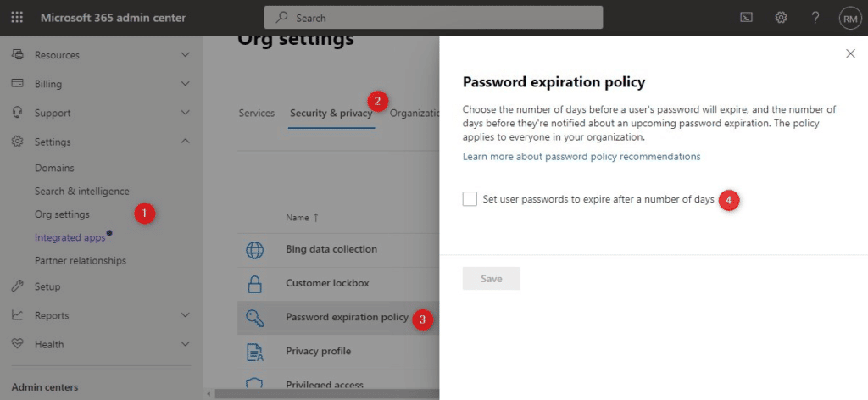Click the Password expiration policy key icon
Image resolution: width=868 pixels, height=400 pixels.
(254, 318)
